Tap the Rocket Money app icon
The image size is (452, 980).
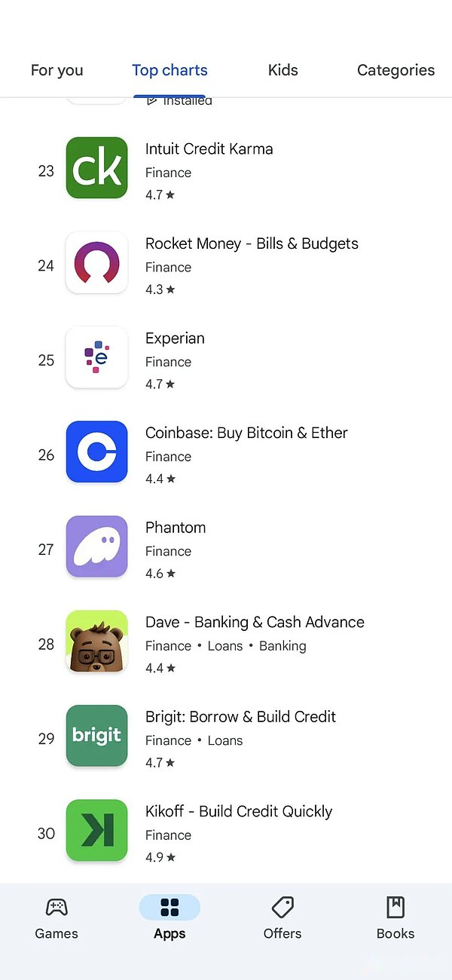96,262
